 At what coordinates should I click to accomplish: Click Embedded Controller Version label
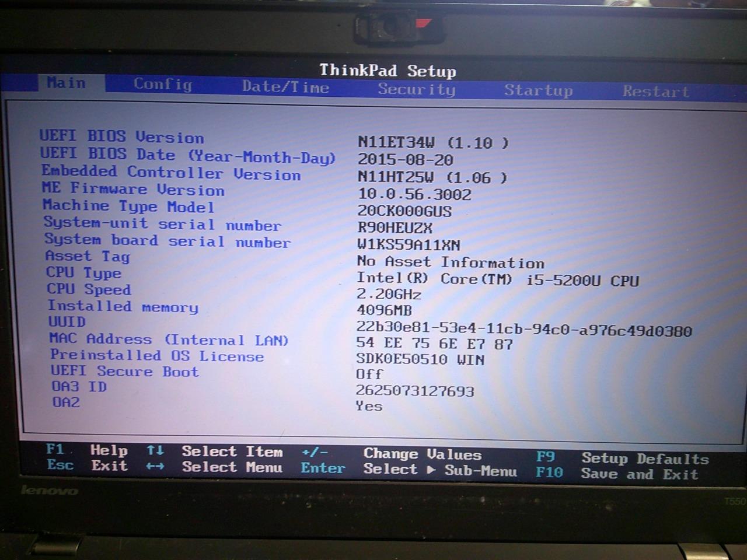tap(171, 173)
